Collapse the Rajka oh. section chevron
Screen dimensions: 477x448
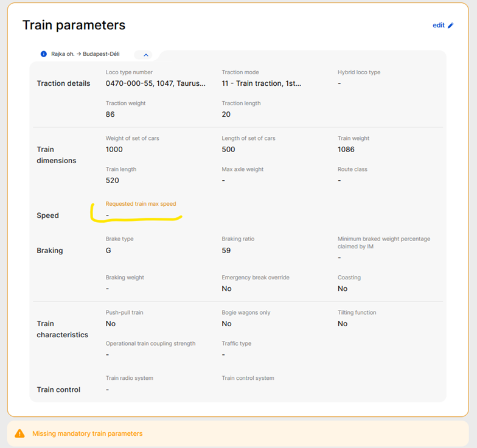146,55
